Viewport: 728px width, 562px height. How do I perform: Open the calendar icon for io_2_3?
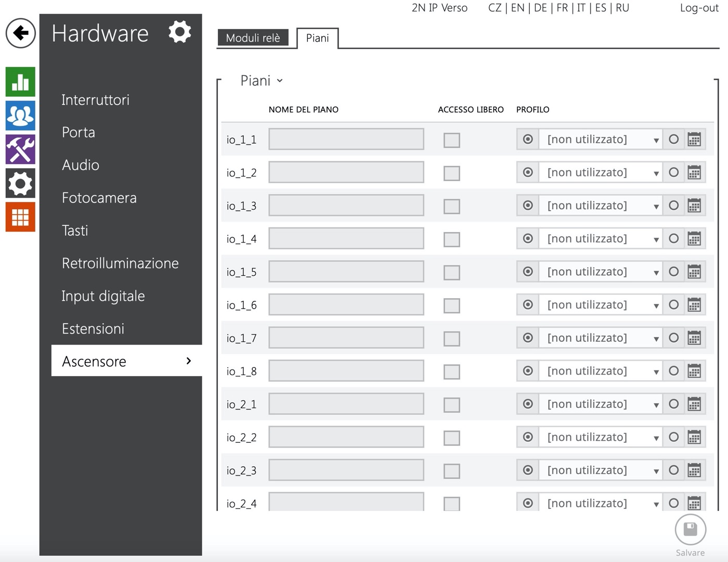click(694, 470)
